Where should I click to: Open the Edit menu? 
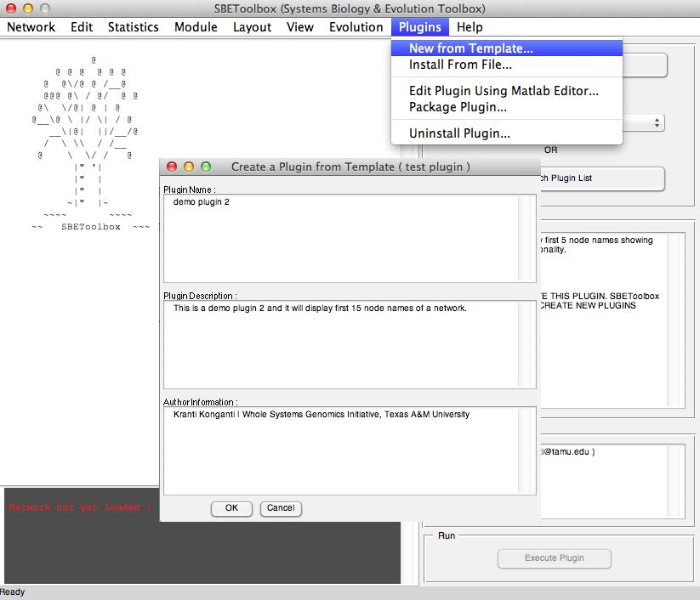(82, 27)
